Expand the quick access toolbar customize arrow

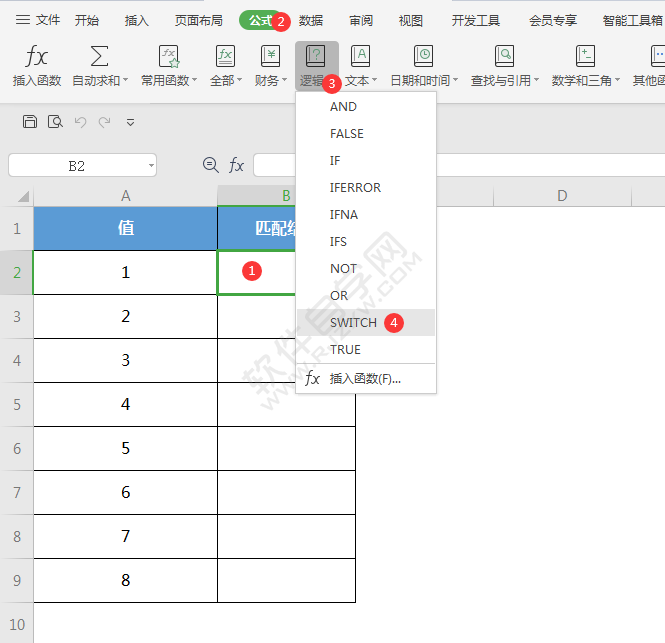click(130, 123)
